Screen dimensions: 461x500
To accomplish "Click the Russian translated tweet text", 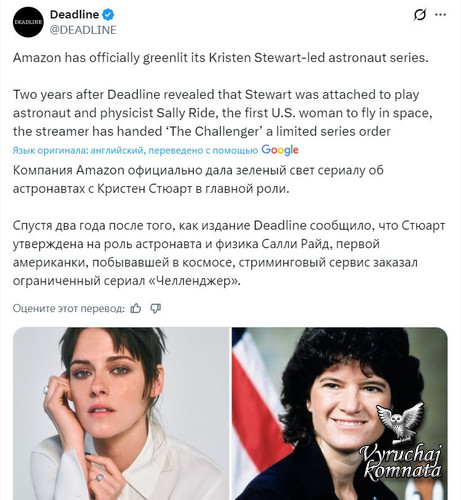I will tap(229, 225).
